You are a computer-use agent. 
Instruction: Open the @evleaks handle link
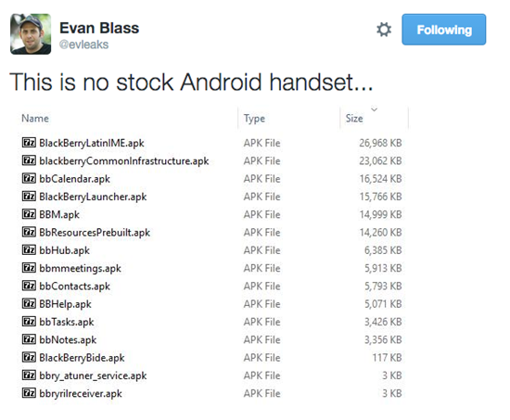[83, 45]
